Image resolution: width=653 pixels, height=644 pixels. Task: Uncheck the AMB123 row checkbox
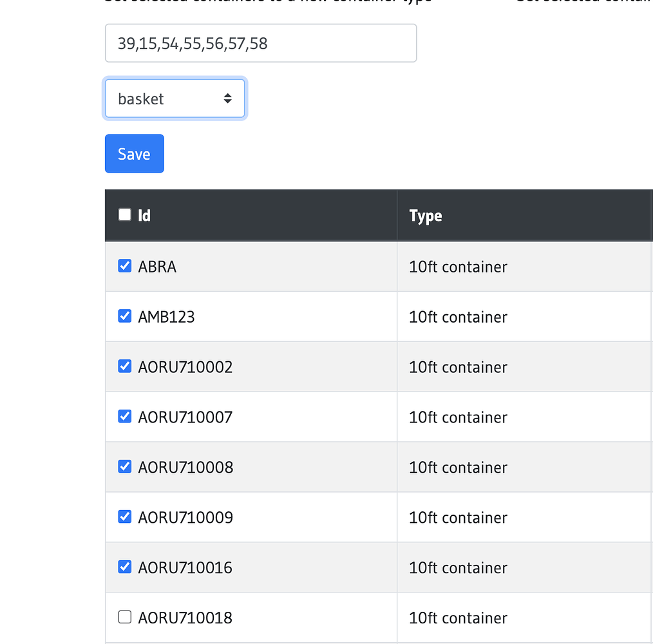[124, 316]
